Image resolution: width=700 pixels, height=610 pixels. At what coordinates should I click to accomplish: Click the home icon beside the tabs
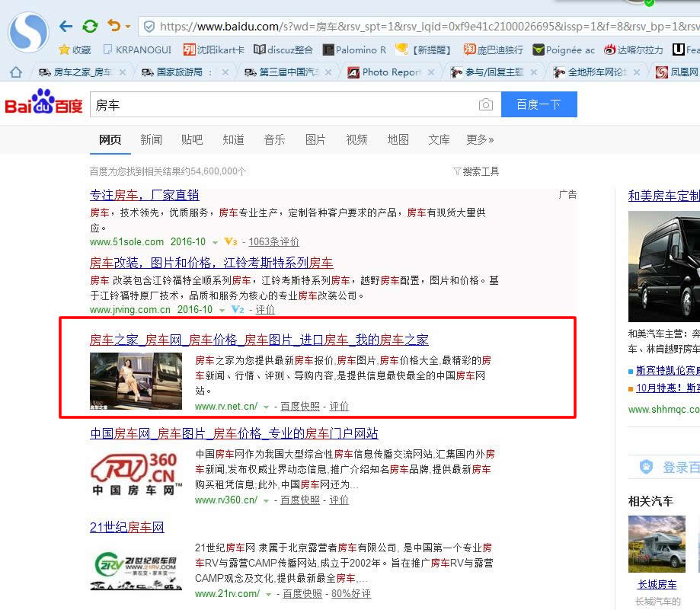pos(16,72)
